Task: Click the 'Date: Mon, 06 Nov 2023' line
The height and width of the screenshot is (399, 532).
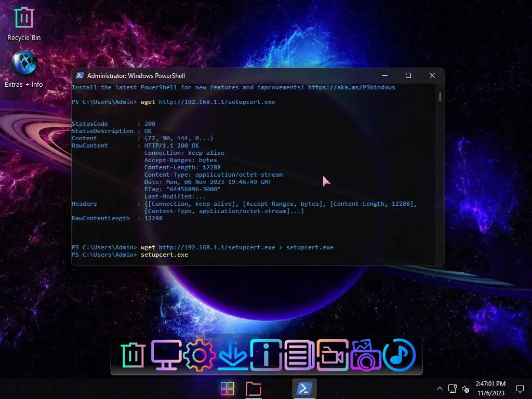Action: pos(208,182)
